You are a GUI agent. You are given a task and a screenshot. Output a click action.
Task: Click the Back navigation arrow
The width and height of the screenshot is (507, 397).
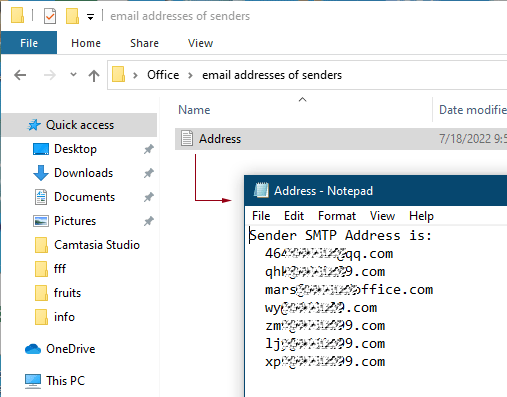[20, 75]
